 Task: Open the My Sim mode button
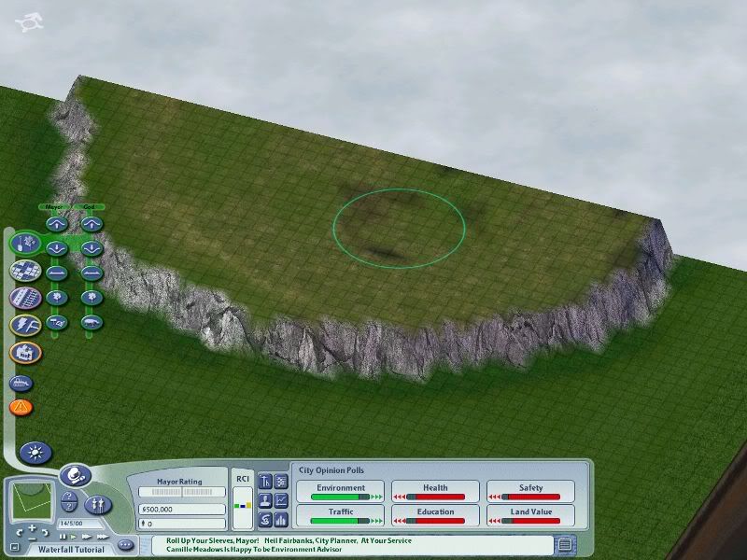[x=98, y=505]
